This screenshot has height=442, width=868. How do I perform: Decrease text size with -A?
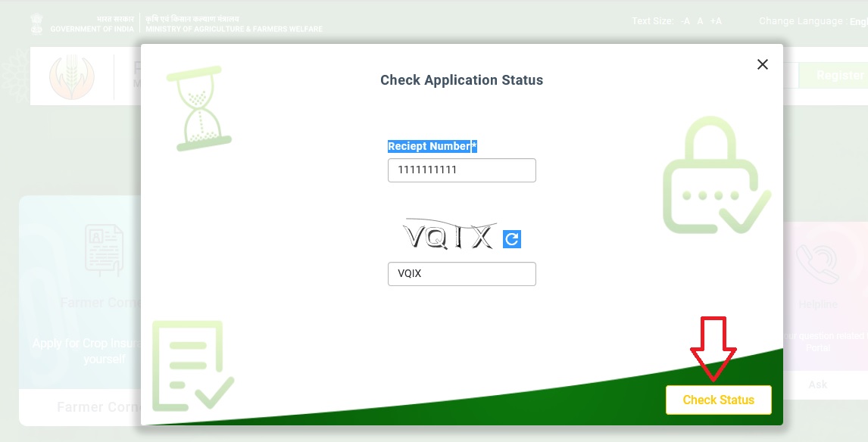(x=685, y=21)
